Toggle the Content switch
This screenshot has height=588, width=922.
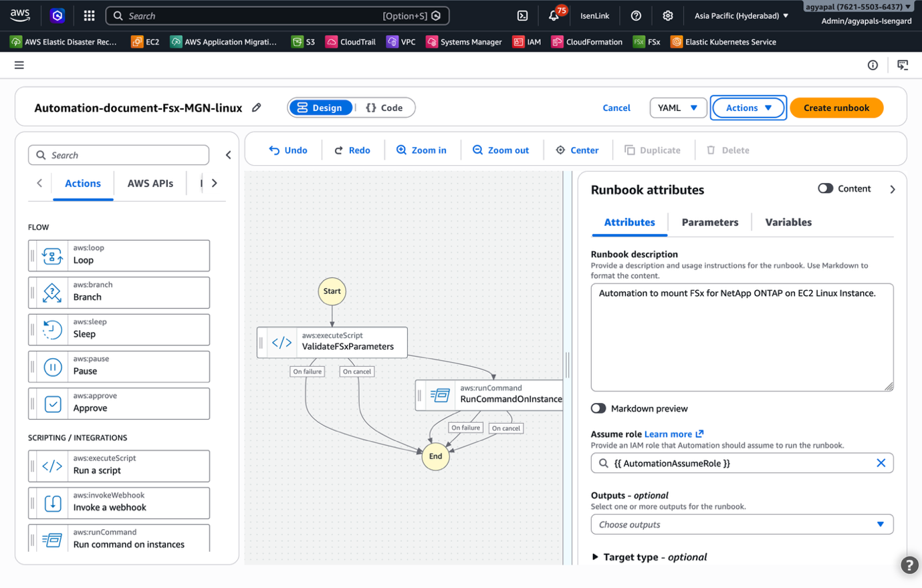(x=825, y=188)
